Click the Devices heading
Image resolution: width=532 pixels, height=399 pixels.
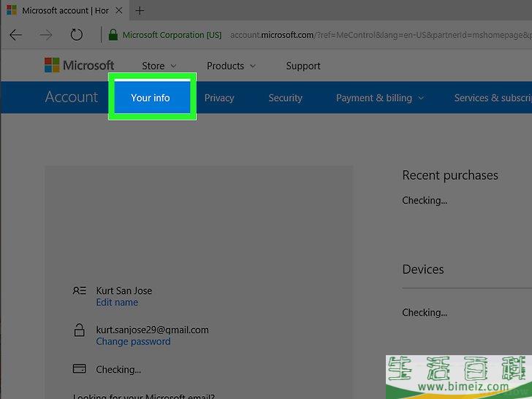click(x=422, y=270)
